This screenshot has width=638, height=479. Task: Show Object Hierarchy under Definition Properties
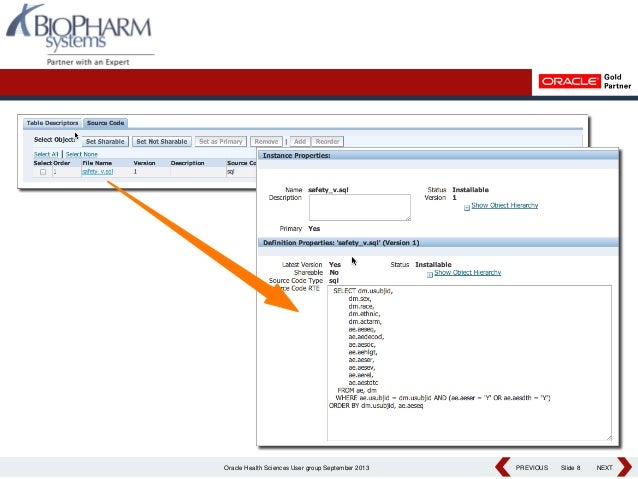tap(468, 272)
